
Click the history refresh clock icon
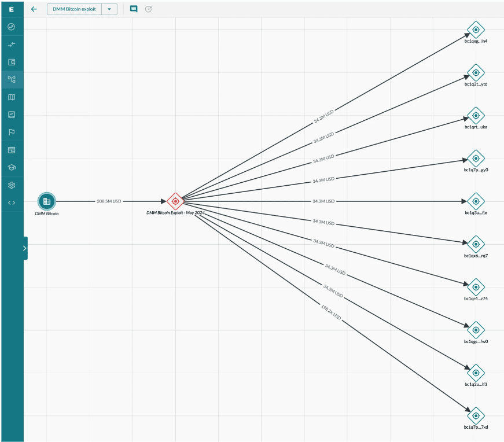(x=148, y=9)
